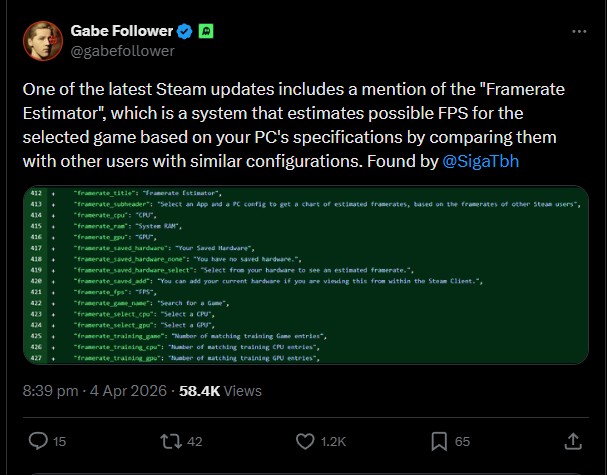The width and height of the screenshot is (607, 475).
Task: Click the share post upload icon
Action: [574, 440]
